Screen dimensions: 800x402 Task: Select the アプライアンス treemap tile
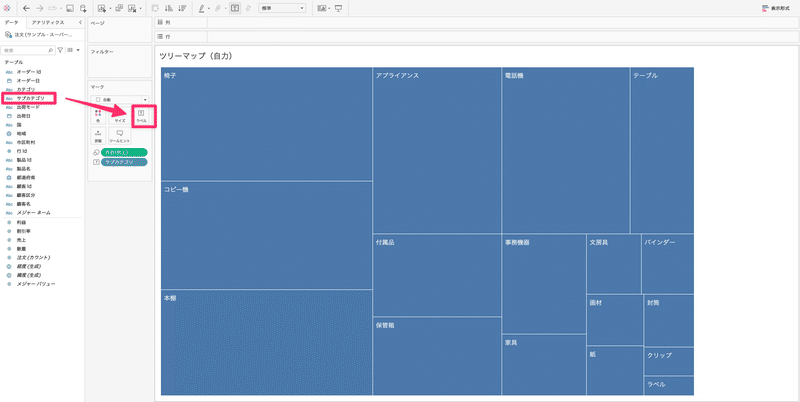(437, 150)
